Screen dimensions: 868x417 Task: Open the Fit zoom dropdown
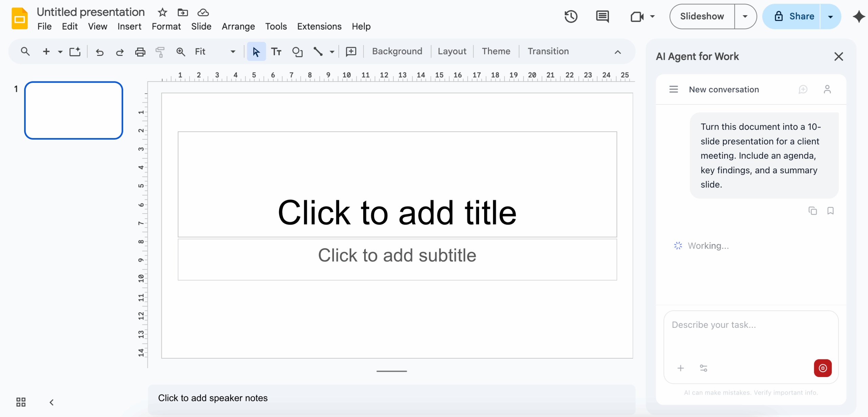(215, 52)
